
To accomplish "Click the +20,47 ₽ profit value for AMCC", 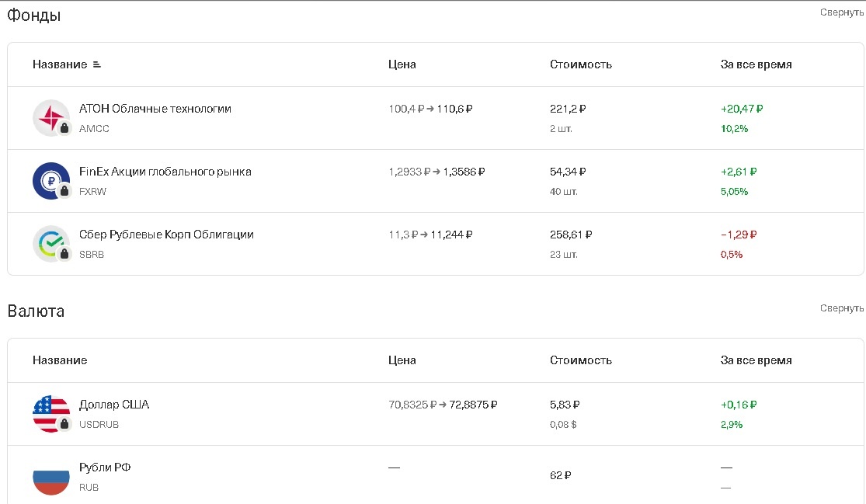I will [742, 109].
